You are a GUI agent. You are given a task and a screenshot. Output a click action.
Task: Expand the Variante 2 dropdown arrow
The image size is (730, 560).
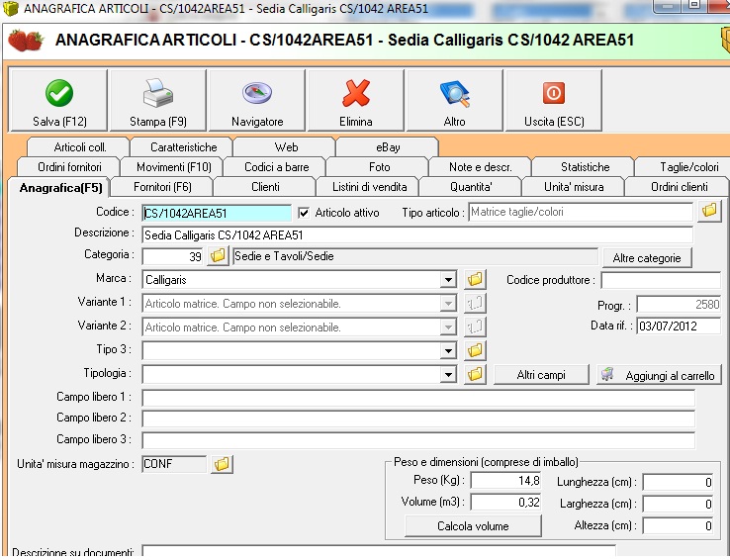pyautogui.click(x=448, y=327)
